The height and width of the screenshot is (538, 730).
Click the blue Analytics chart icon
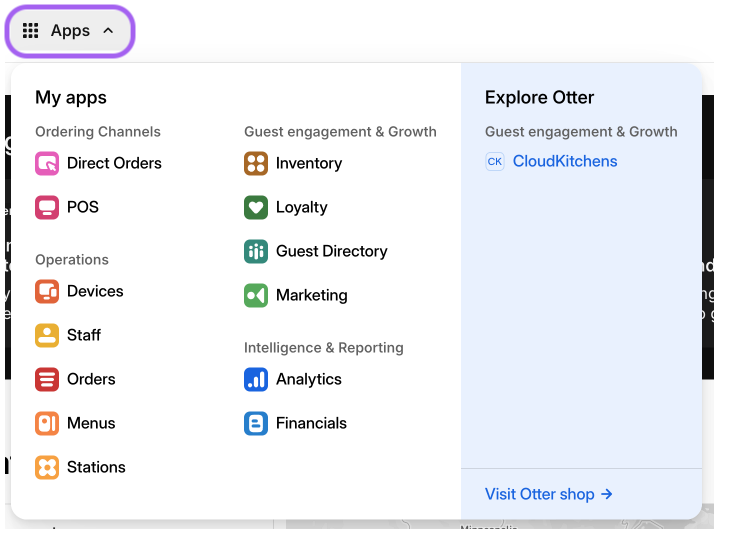tap(256, 379)
